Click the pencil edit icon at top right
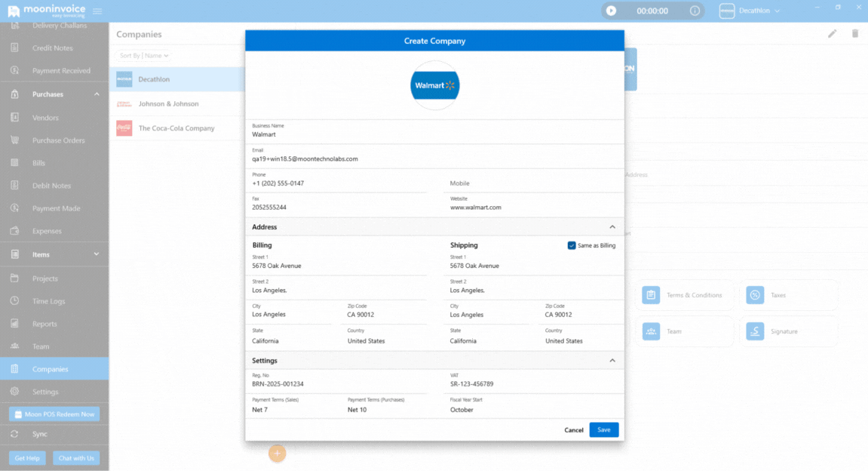The height and width of the screenshot is (471, 868). (x=832, y=34)
